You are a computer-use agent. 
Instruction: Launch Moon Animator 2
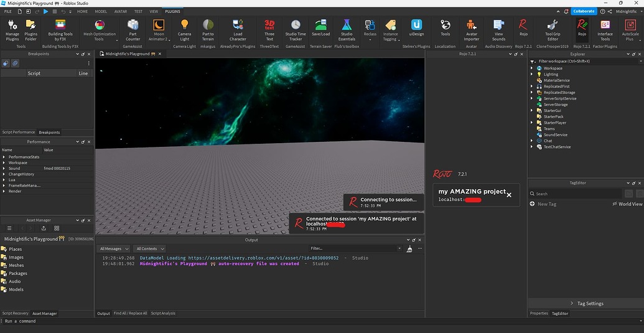pyautogui.click(x=159, y=30)
